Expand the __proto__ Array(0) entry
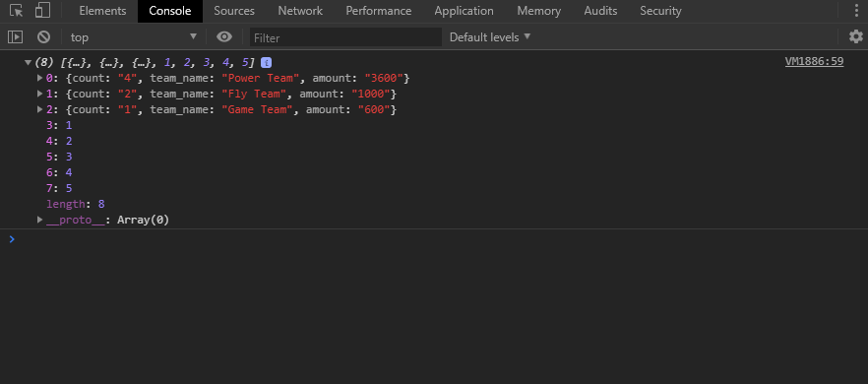 [39, 220]
